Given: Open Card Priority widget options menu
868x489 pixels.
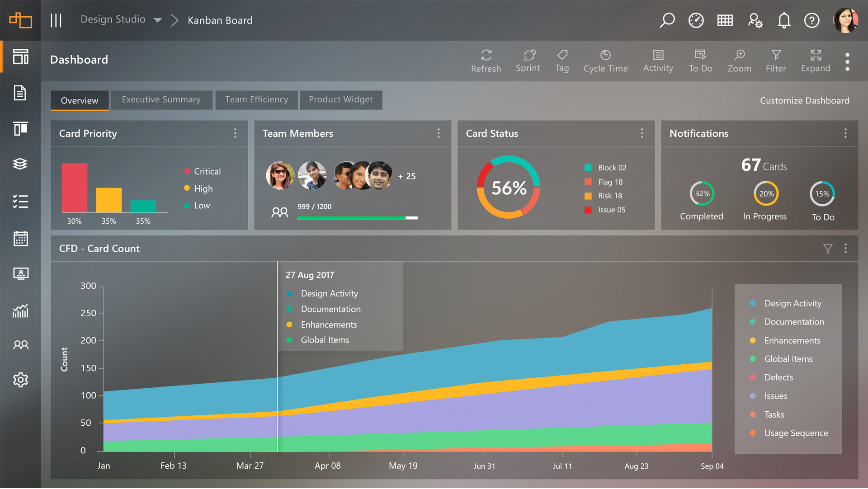Looking at the screenshot, I should tap(235, 133).
